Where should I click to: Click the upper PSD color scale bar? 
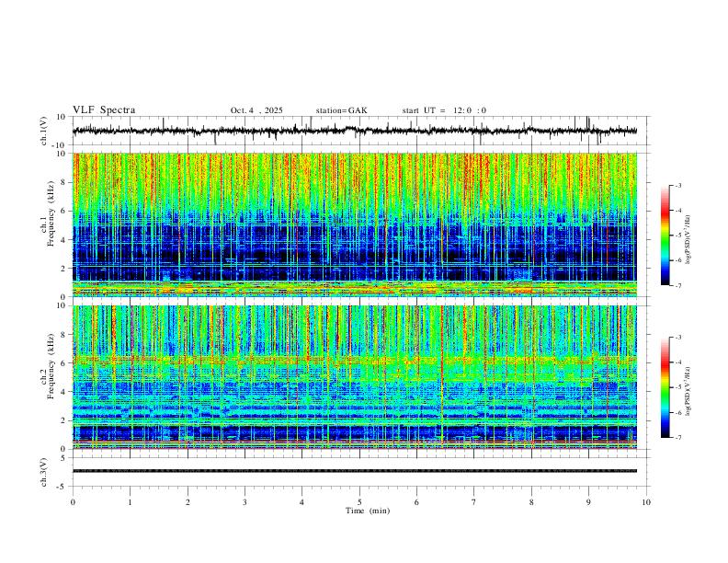665,236
